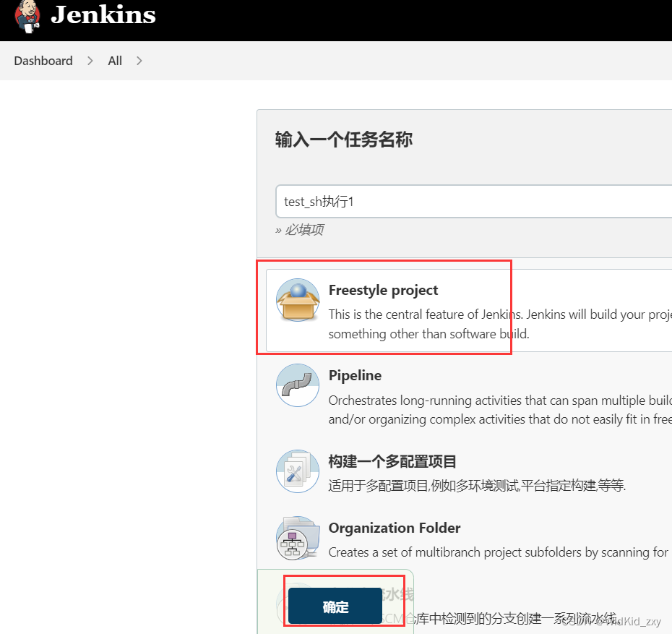Click the Pipeline pipe-segment icon
This screenshot has height=634, width=672.
tap(297, 385)
